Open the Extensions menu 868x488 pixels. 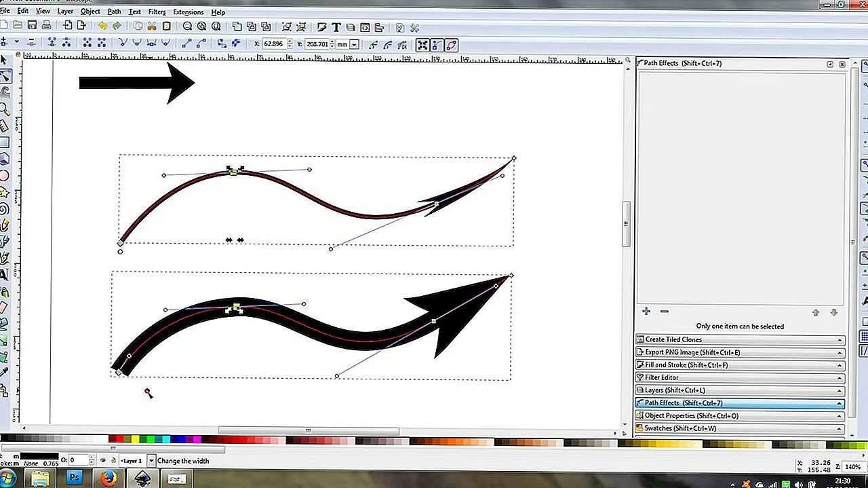tap(189, 12)
